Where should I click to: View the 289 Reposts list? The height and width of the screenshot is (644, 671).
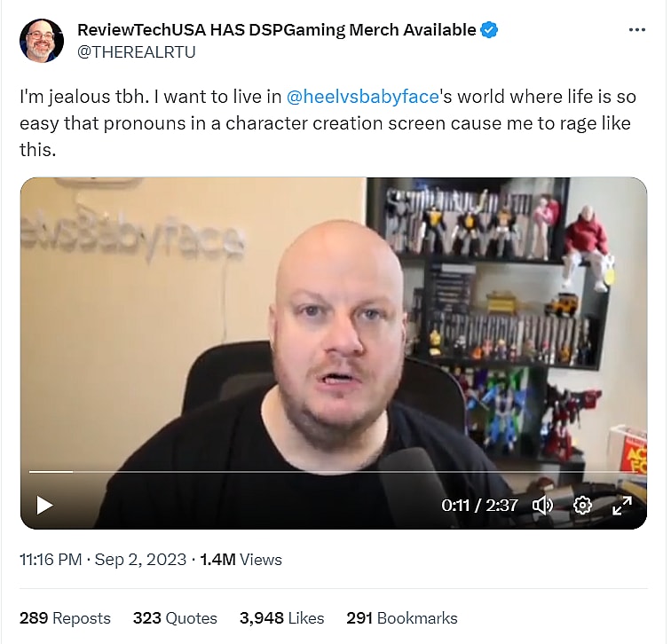click(65, 618)
